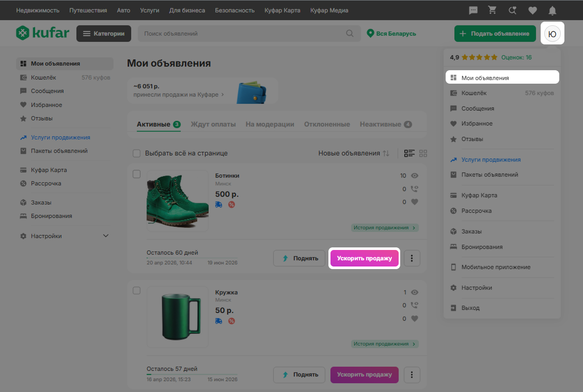Open История продвижения for Ботинки
583x392 pixels.
pyautogui.click(x=385, y=228)
